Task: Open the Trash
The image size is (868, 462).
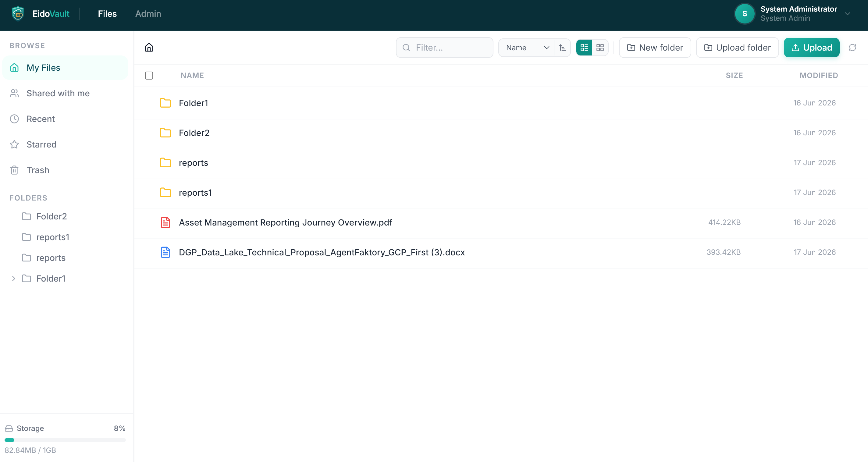Action: 65,170
